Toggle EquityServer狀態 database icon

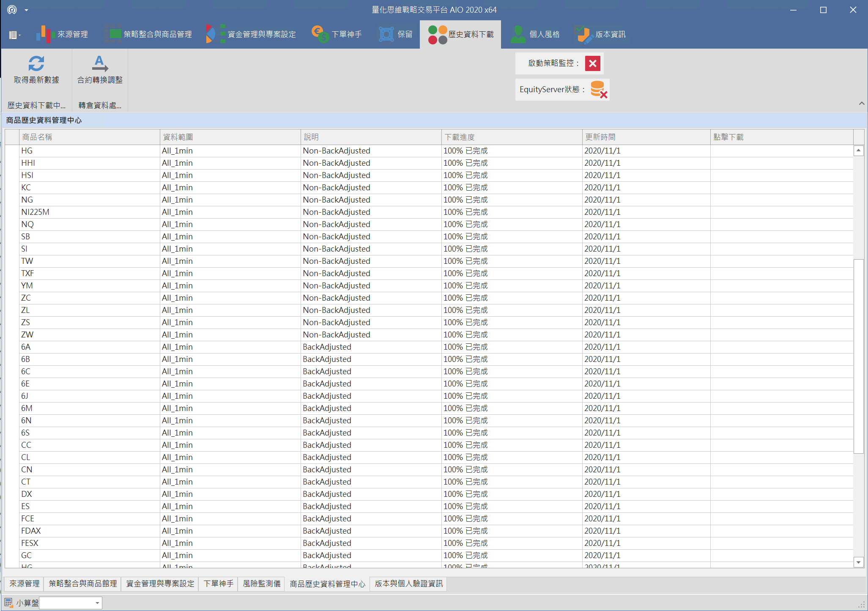point(598,90)
